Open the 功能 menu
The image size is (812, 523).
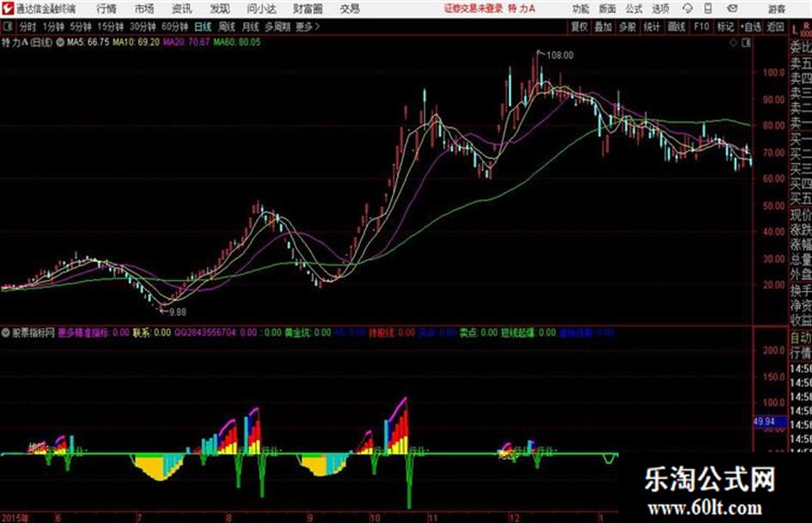coord(581,9)
